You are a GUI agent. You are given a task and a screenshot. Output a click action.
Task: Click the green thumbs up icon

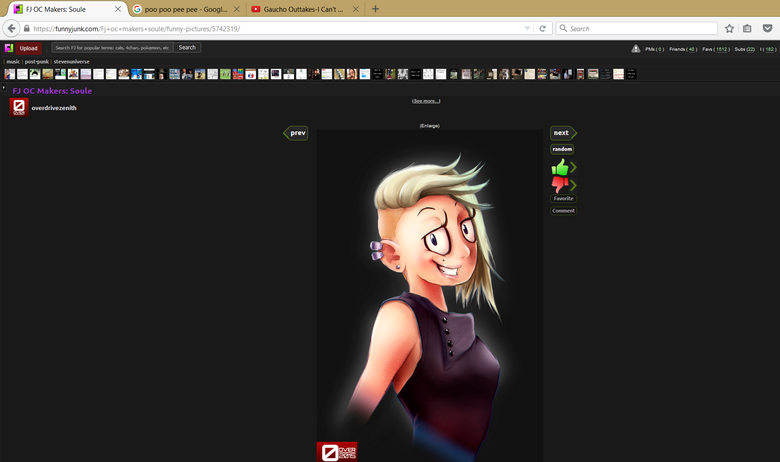pos(560,167)
